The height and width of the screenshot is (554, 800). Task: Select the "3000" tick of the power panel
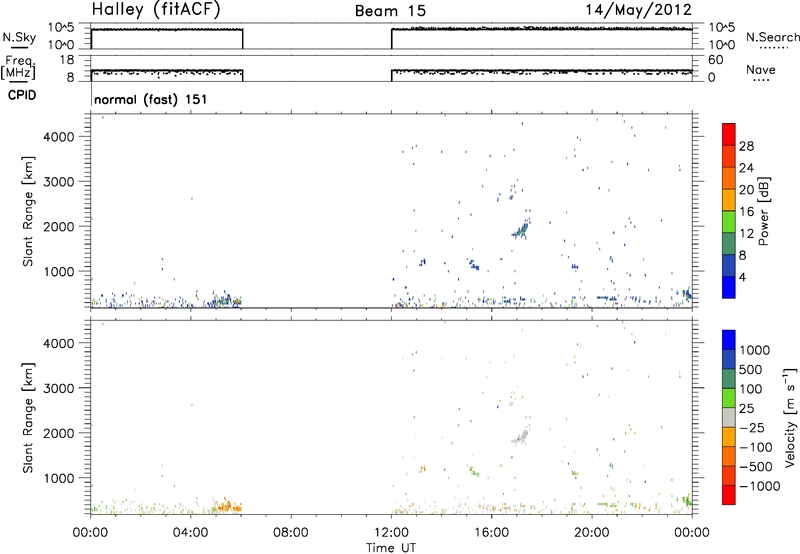tap(59, 182)
